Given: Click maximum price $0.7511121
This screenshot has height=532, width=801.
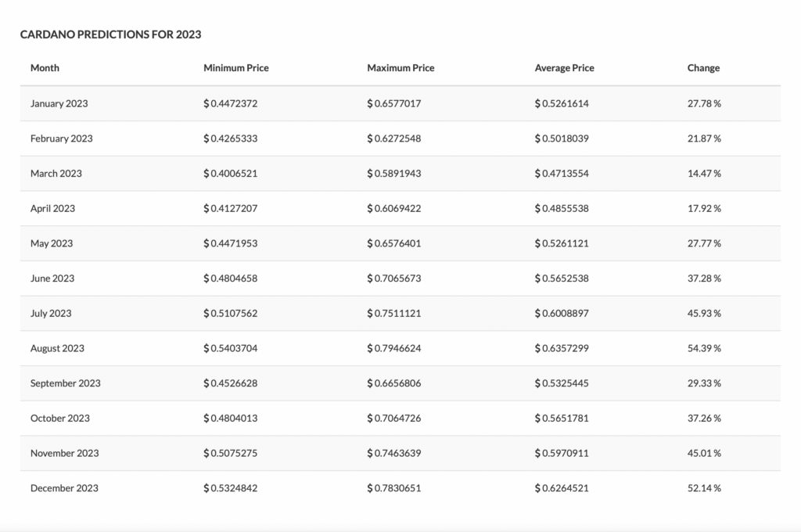Looking at the screenshot, I should tap(394, 313).
